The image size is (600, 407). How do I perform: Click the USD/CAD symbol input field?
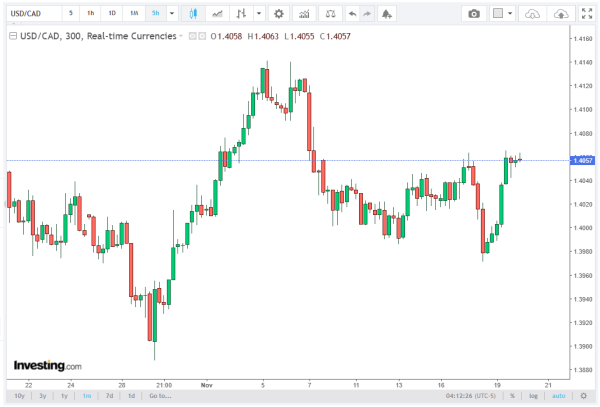click(28, 14)
